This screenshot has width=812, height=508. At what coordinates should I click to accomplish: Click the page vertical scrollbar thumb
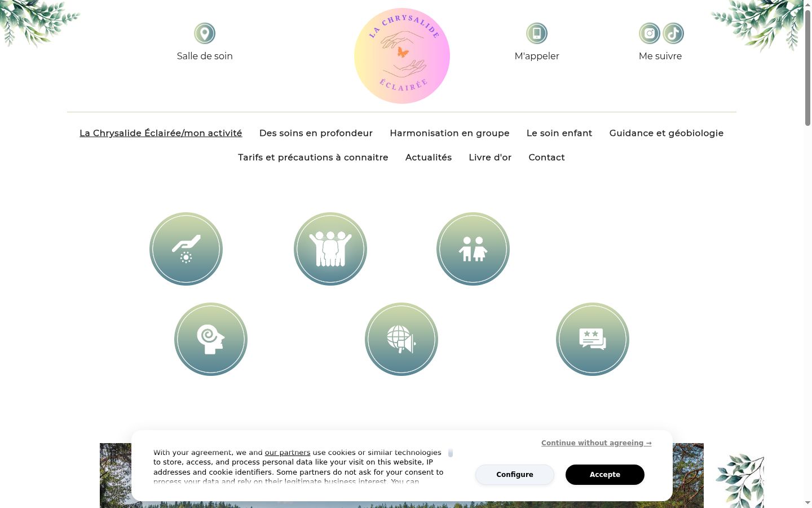pos(807,67)
